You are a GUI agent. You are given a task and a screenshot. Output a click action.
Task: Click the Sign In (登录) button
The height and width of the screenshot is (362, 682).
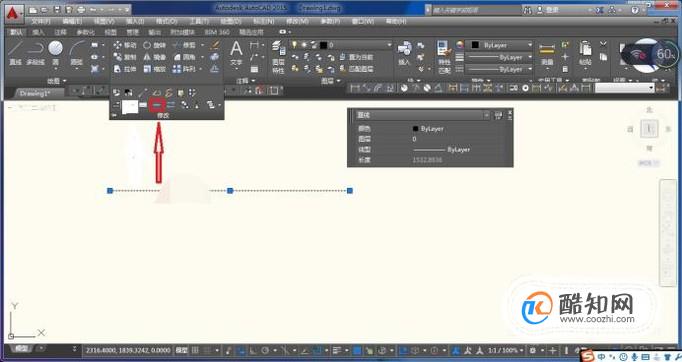[548, 10]
